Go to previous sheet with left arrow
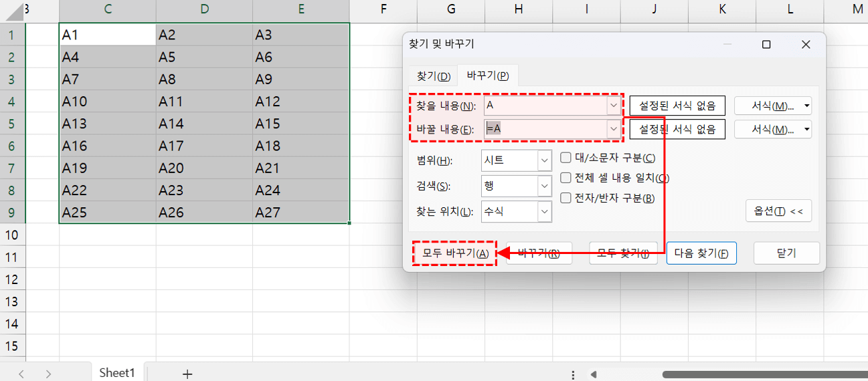This screenshot has height=381, width=868. [21, 374]
